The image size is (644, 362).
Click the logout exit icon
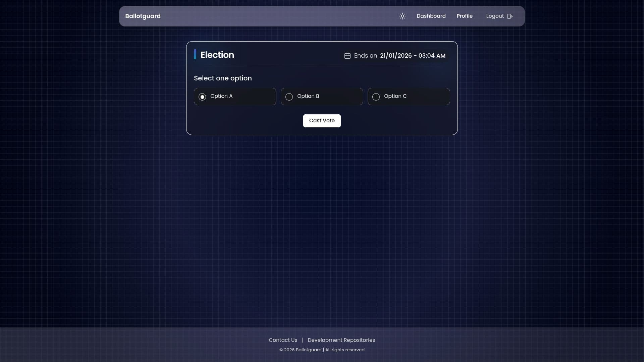tap(510, 16)
